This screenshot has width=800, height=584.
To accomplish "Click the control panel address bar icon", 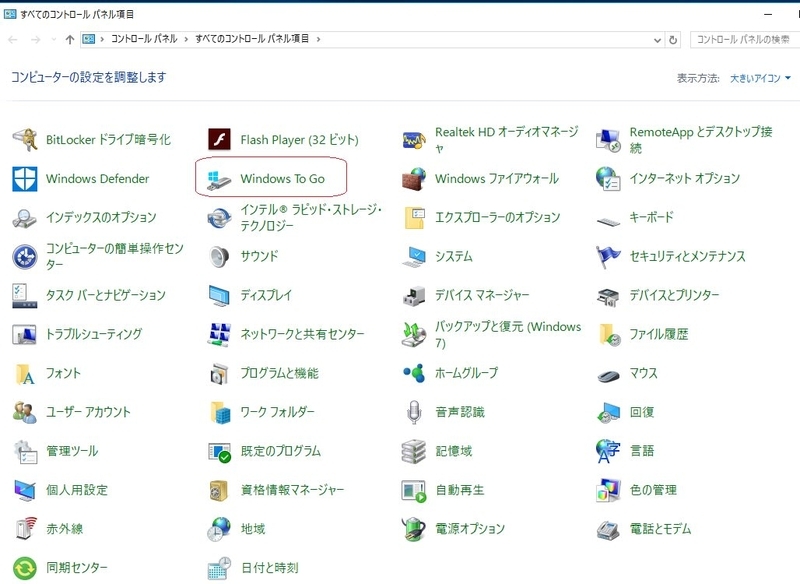I will point(89,39).
